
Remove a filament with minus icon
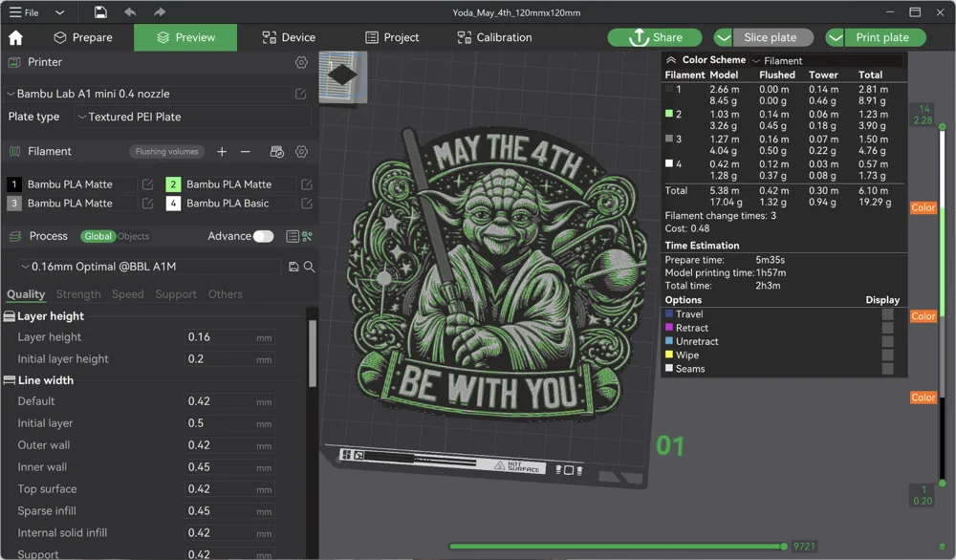coord(245,152)
